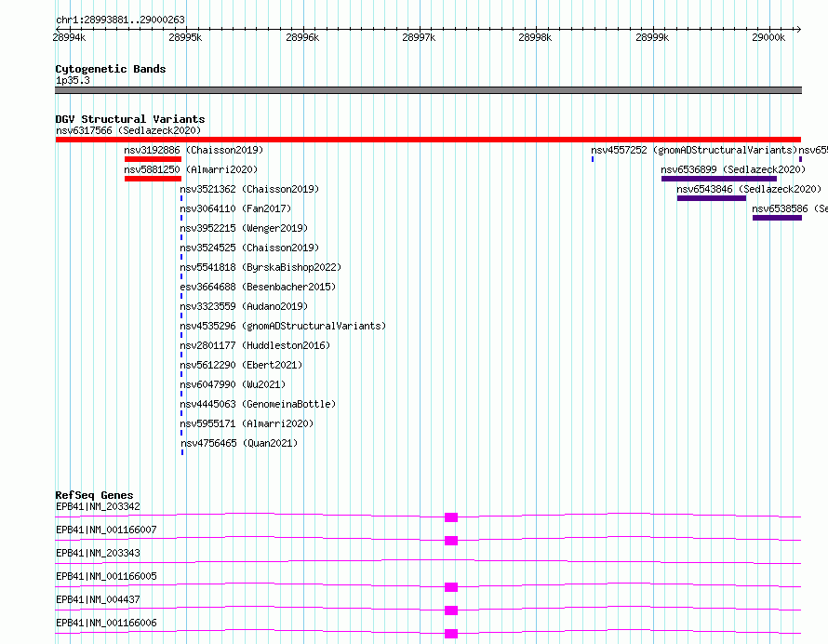Screen dimensions: 828x644
Task: Click the RefSeq Genes track title
Action: point(94,495)
